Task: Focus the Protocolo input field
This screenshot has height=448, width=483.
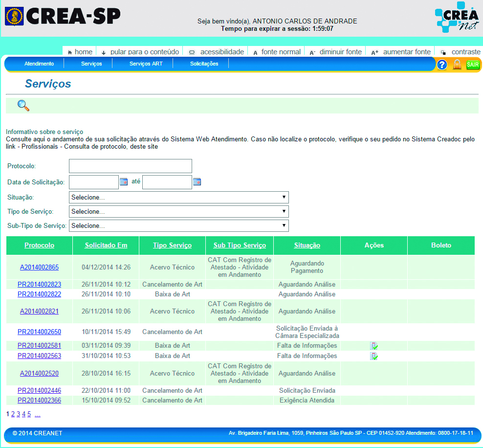Action: 131,166
